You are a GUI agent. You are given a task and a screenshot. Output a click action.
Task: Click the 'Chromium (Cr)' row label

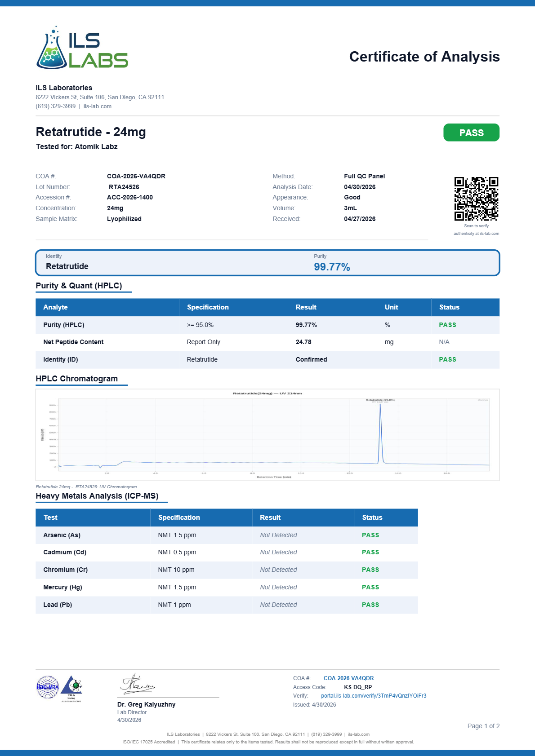tap(66, 570)
